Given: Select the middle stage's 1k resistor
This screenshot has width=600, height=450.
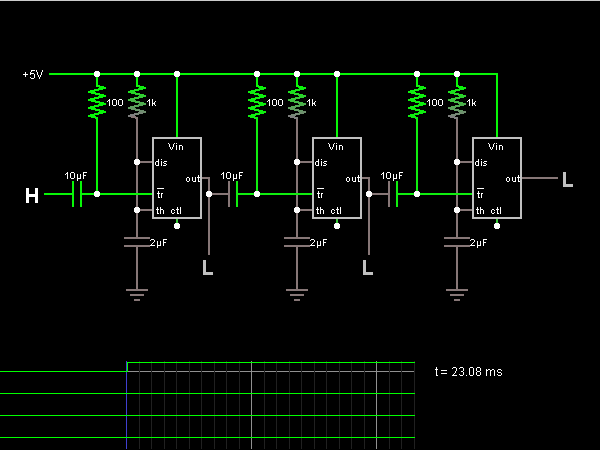Looking at the screenshot, I should tap(297, 102).
